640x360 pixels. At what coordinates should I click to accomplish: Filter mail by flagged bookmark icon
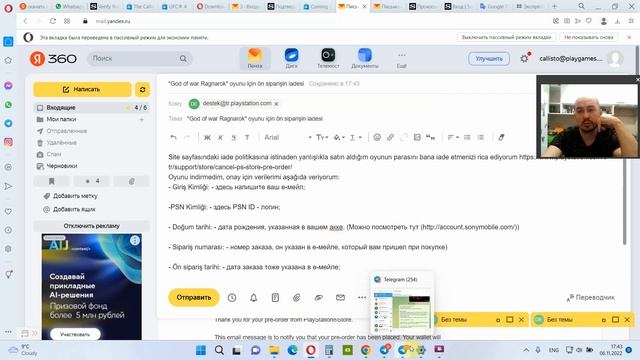[x=51, y=181]
